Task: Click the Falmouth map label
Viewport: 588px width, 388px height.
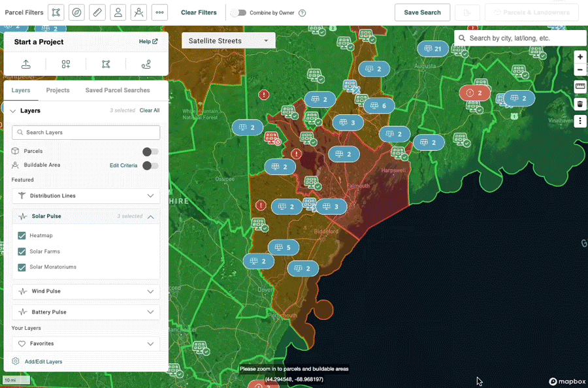Action: click(358, 186)
